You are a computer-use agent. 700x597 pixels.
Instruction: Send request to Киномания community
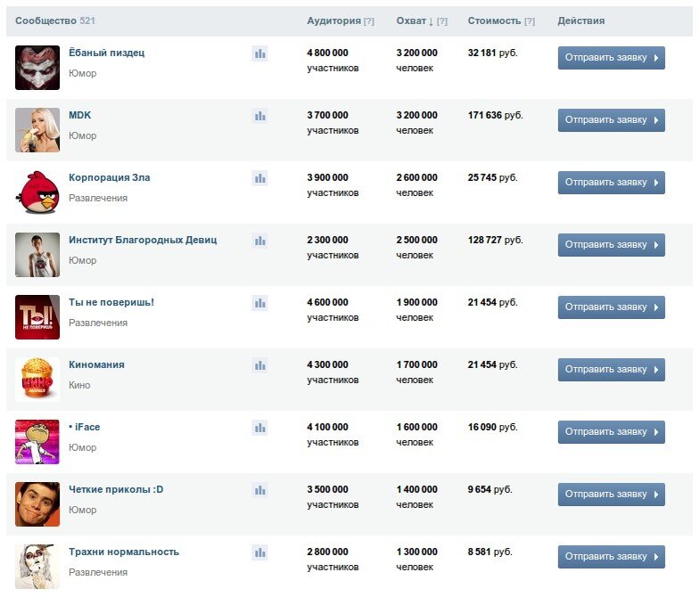(611, 370)
